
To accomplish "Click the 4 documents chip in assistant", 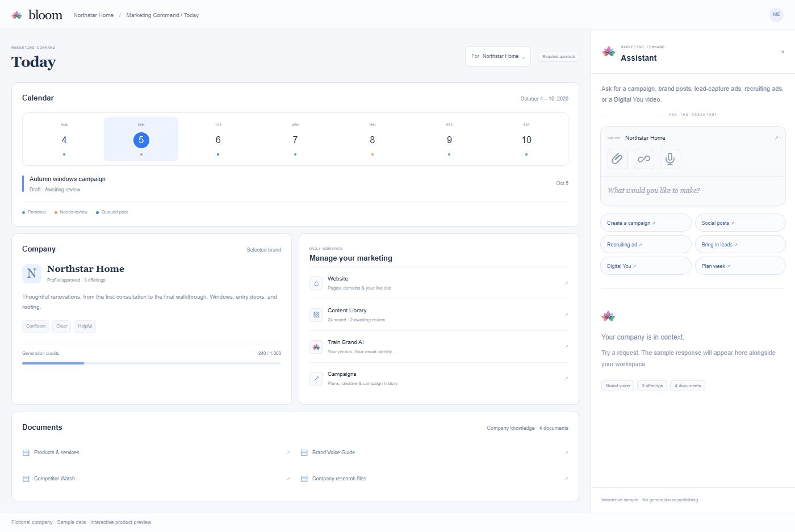I will tap(688, 386).
